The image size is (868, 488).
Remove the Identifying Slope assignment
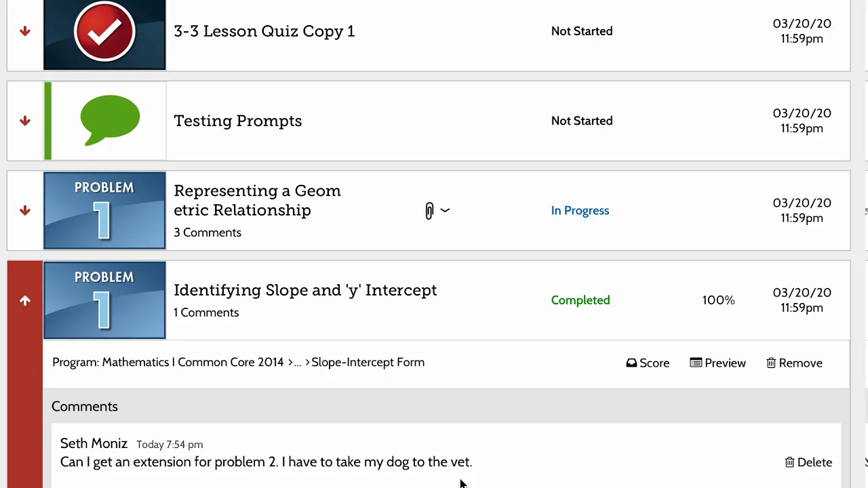click(x=794, y=363)
